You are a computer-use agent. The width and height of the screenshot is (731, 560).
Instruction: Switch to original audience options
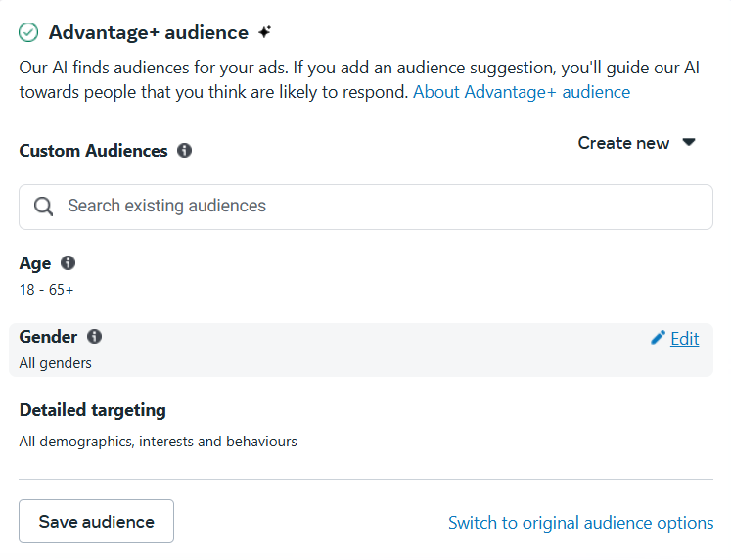click(580, 523)
